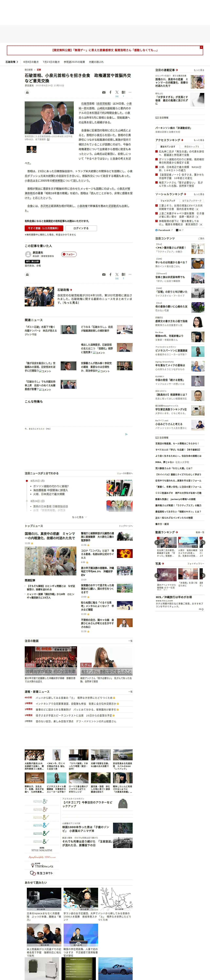Click main article photo of Ishiba
Screen dimensions: 210x980
pyautogui.click(x=49, y=118)
